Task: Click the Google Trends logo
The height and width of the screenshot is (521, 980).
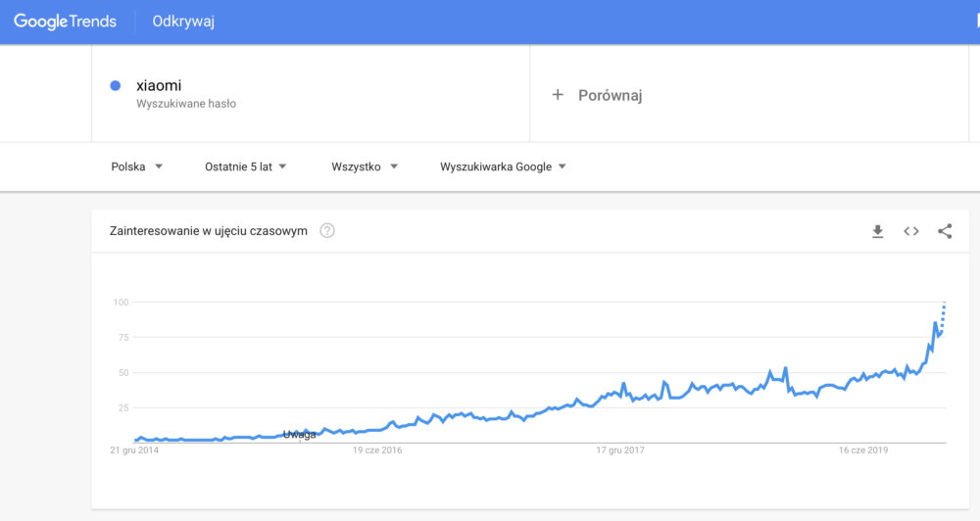Action: (x=65, y=22)
